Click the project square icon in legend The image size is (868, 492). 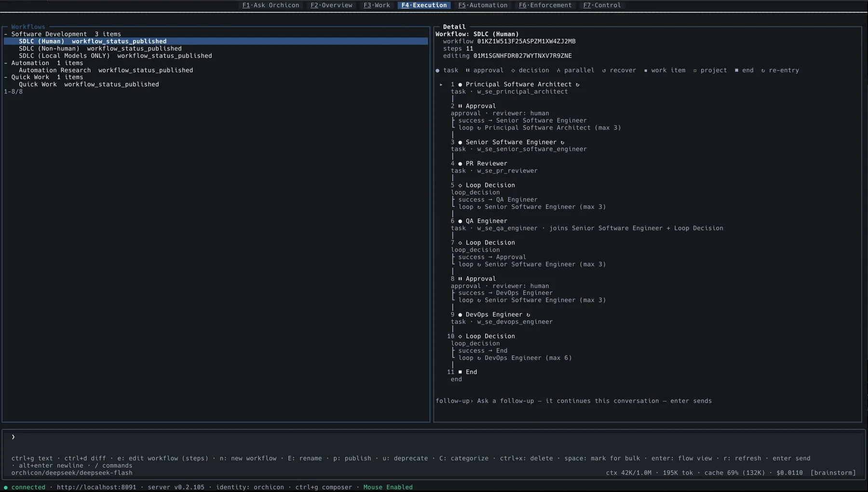(x=695, y=70)
